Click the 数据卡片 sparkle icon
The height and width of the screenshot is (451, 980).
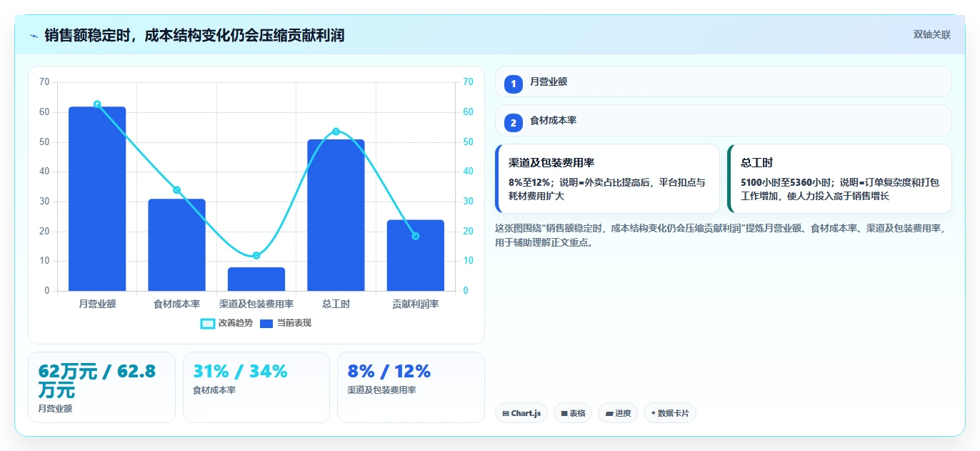654,413
